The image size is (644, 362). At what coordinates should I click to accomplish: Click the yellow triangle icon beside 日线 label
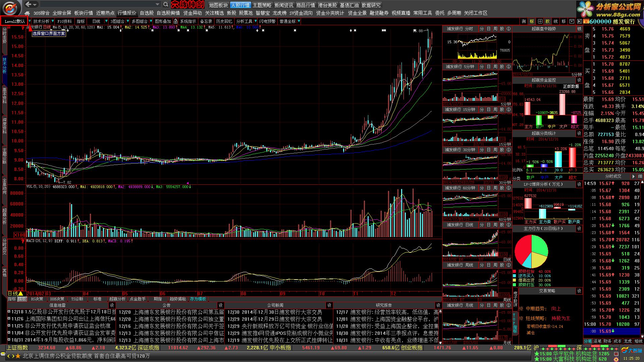point(20,294)
